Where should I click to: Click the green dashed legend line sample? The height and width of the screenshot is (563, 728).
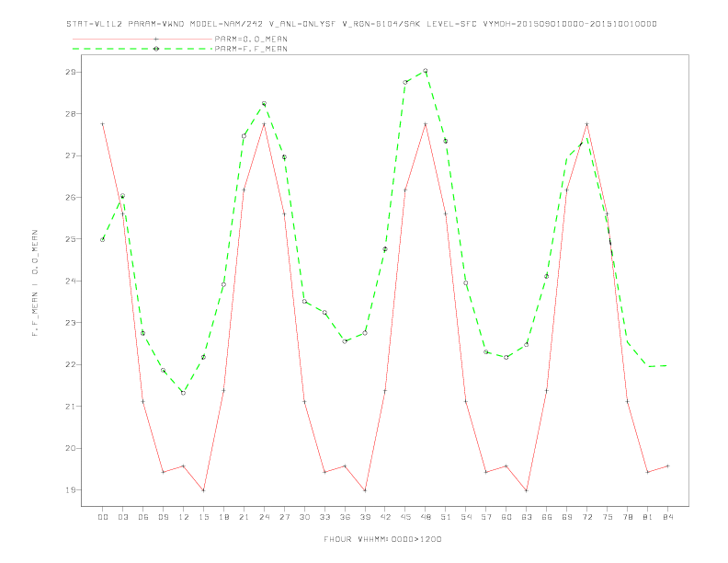(x=142, y=49)
